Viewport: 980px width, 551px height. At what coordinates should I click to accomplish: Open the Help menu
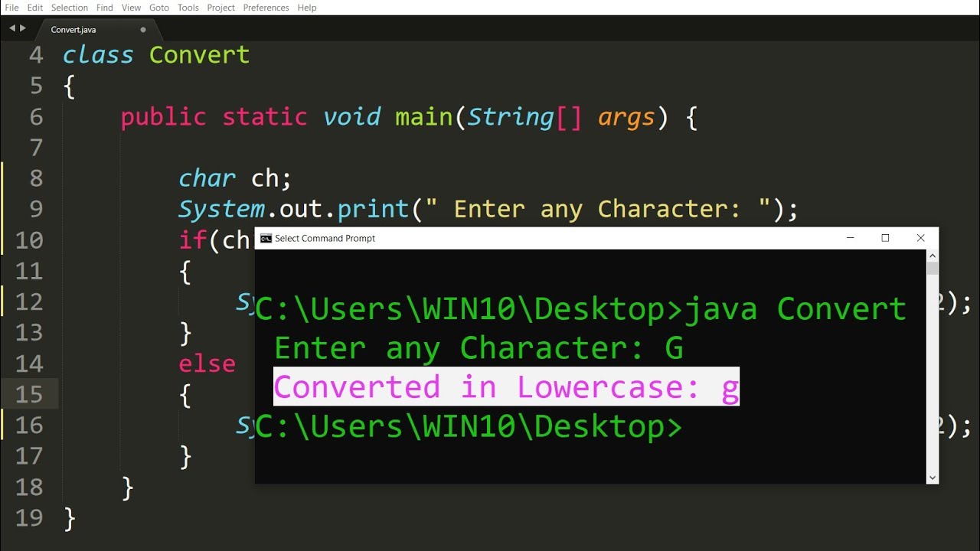point(307,8)
